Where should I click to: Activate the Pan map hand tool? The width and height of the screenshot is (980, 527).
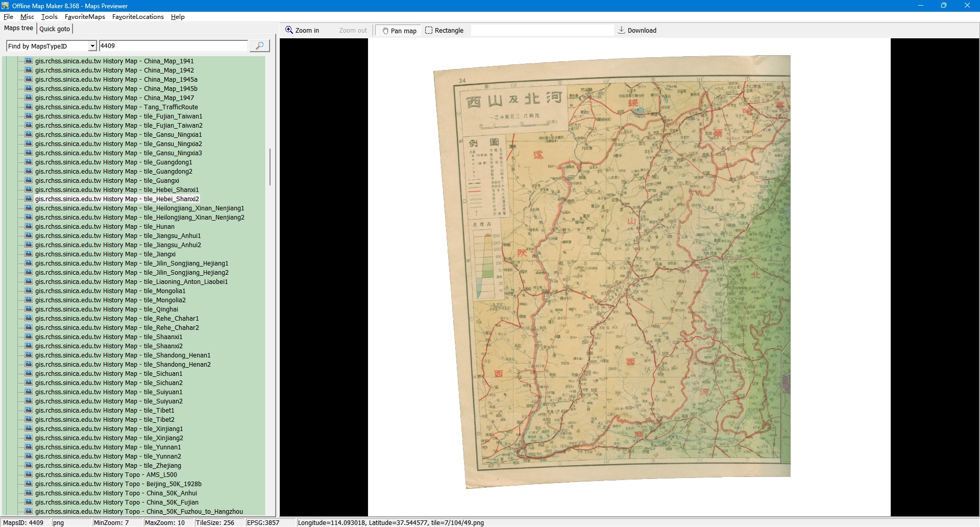tap(399, 31)
